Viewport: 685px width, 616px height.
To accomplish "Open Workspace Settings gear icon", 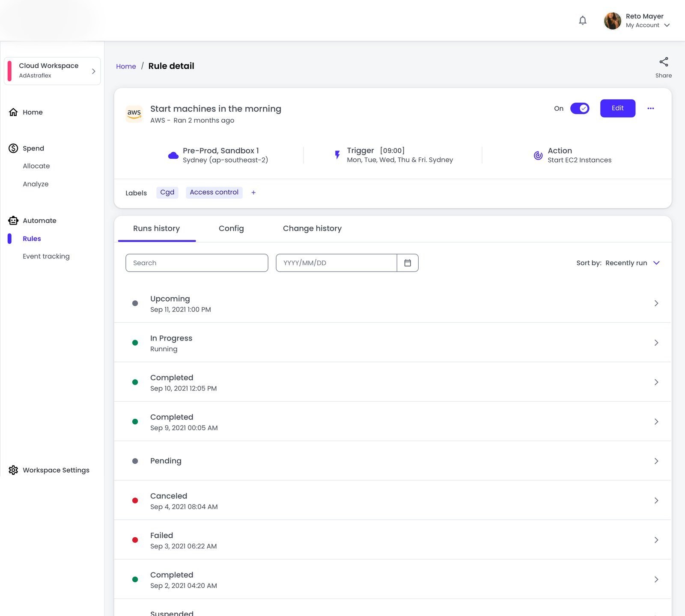I will click(x=13, y=470).
